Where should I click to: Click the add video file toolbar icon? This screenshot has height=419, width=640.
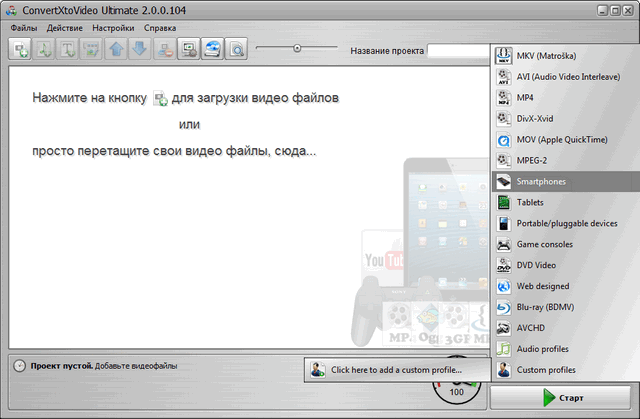[20, 49]
